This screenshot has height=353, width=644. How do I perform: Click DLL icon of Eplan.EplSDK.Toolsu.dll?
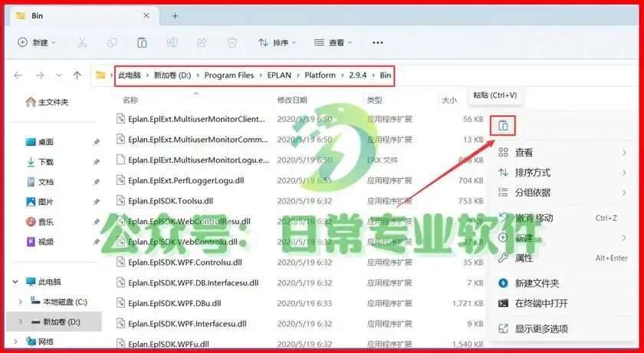pos(120,200)
